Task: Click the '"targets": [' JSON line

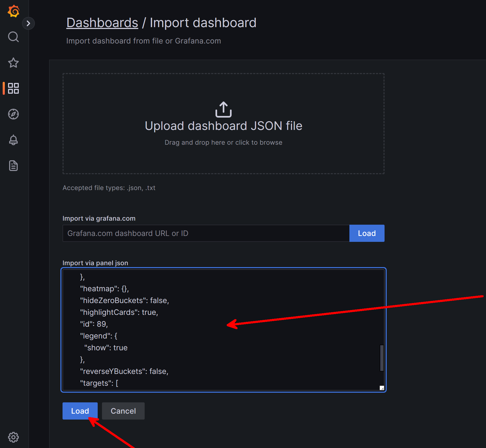Action: click(x=99, y=383)
